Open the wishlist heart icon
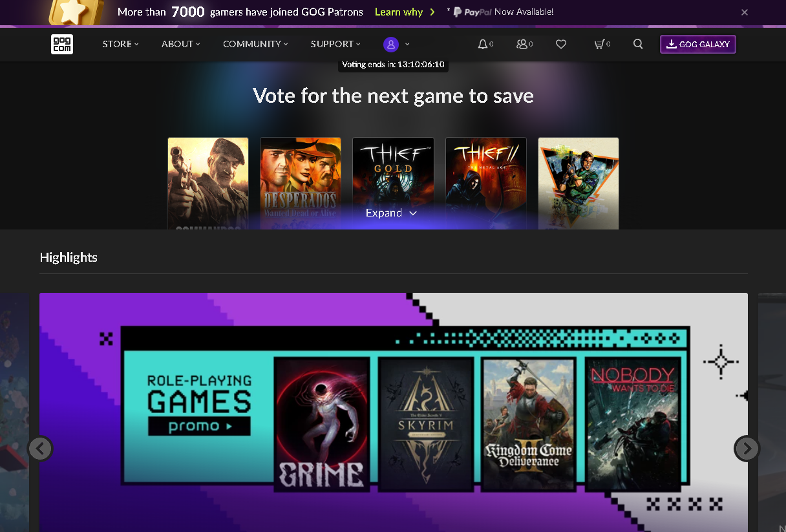This screenshot has height=532, width=786. (x=561, y=44)
